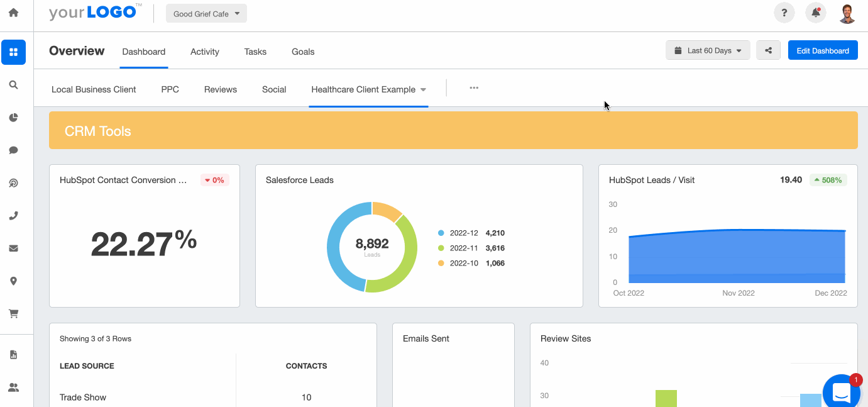Click the Trade Show table row
Screen dimensions: 868x407
[213, 397]
